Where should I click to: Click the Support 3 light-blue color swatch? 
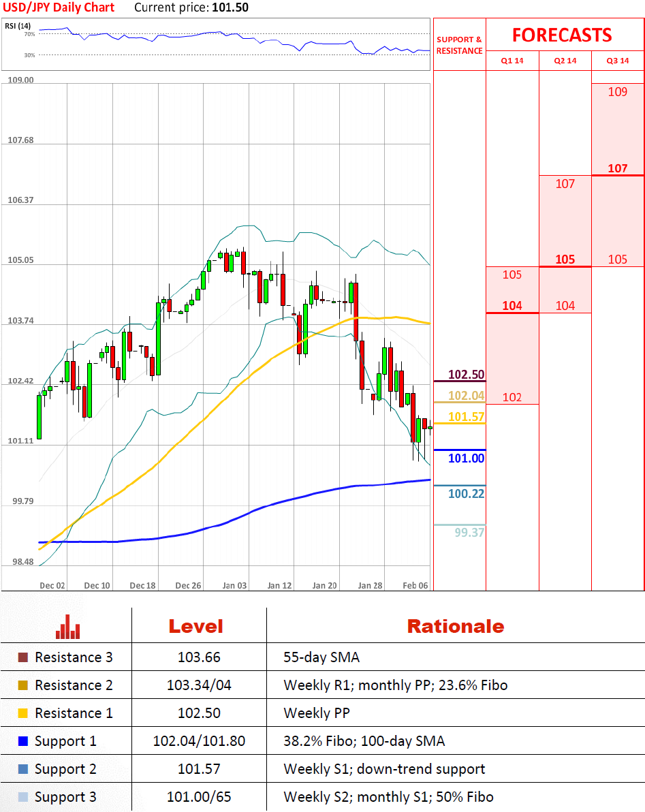click(22, 797)
